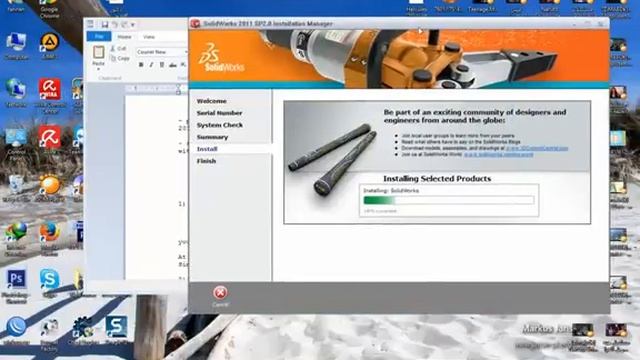Click Copy in WordPad clipboard group
Viewport: 640px width, 360px height.
pos(120,58)
